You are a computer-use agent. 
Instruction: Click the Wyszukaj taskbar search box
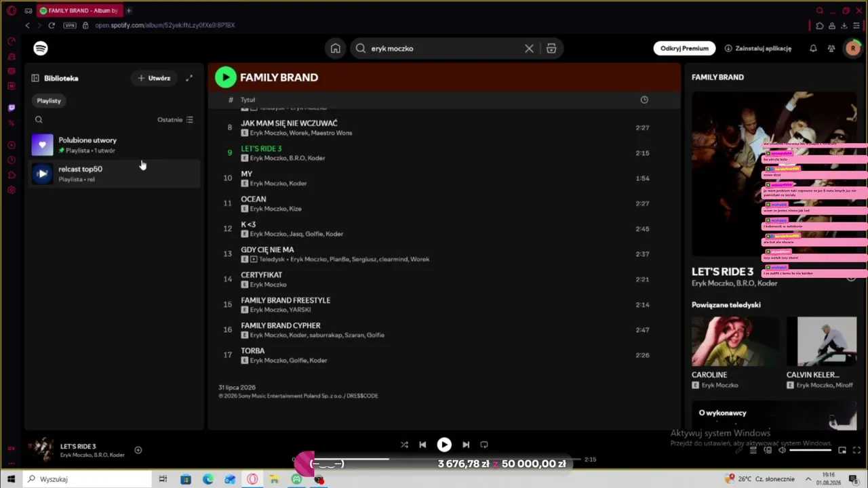click(x=86, y=479)
